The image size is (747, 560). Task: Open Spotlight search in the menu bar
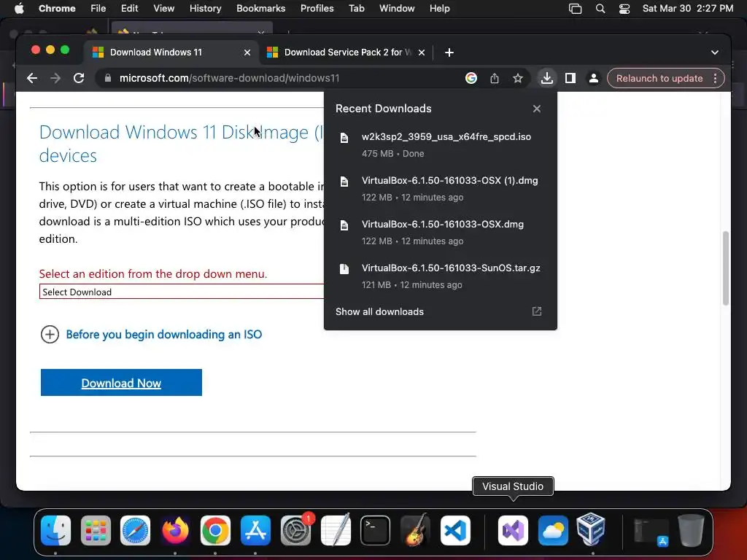tap(600, 9)
